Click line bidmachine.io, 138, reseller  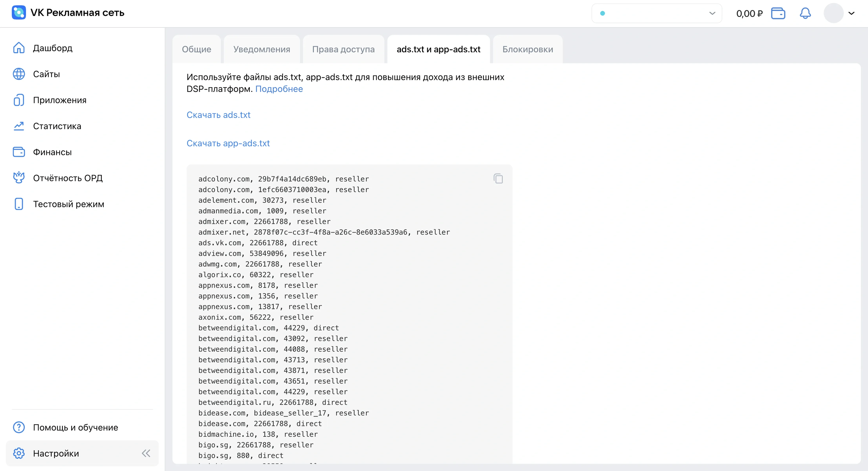point(258,434)
